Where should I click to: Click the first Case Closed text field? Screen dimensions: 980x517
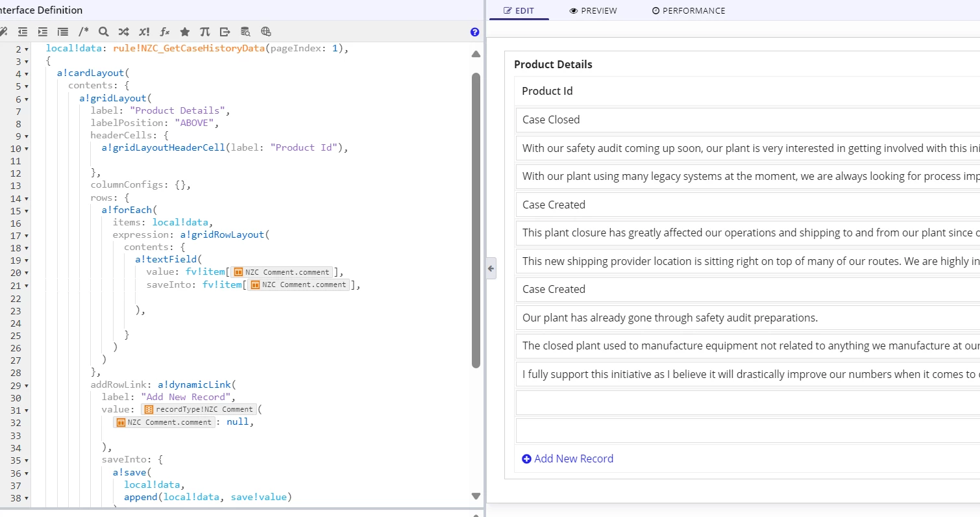tap(748, 120)
